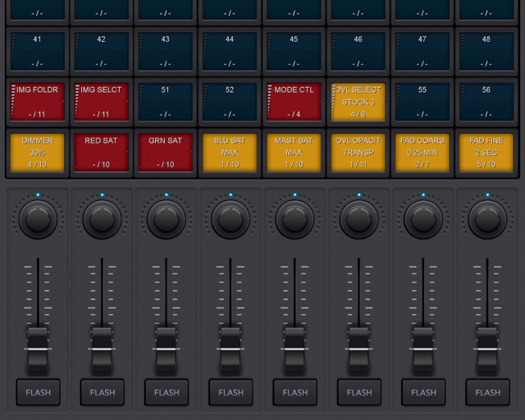The width and height of the screenshot is (525, 420).
Task: Click FLASH button under MAST SAT fader
Action: tap(295, 392)
